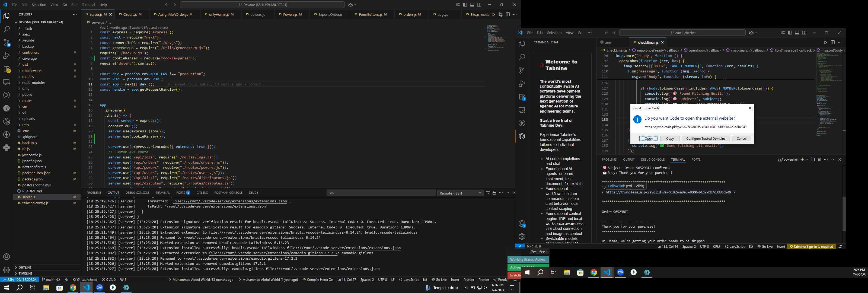The width and height of the screenshot is (868, 293).
Task: Synchronize changes next to main* branch
Action: [x=58, y=279]
